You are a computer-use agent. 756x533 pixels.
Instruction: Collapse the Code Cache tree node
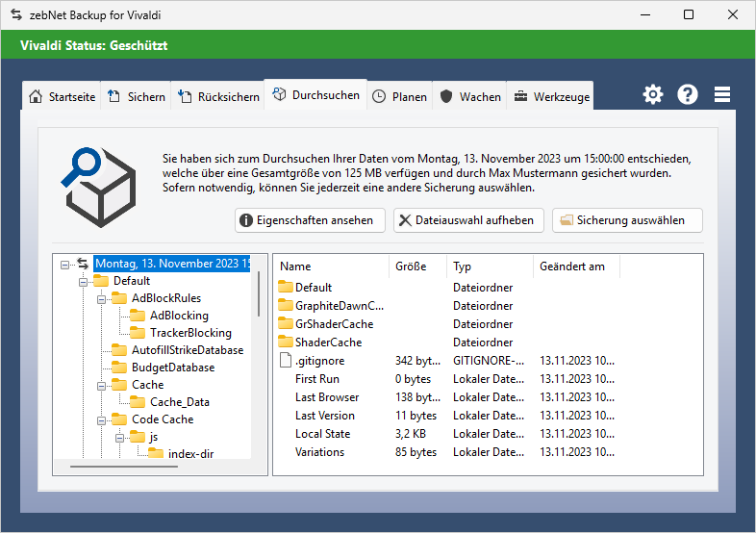pos(101,419)
